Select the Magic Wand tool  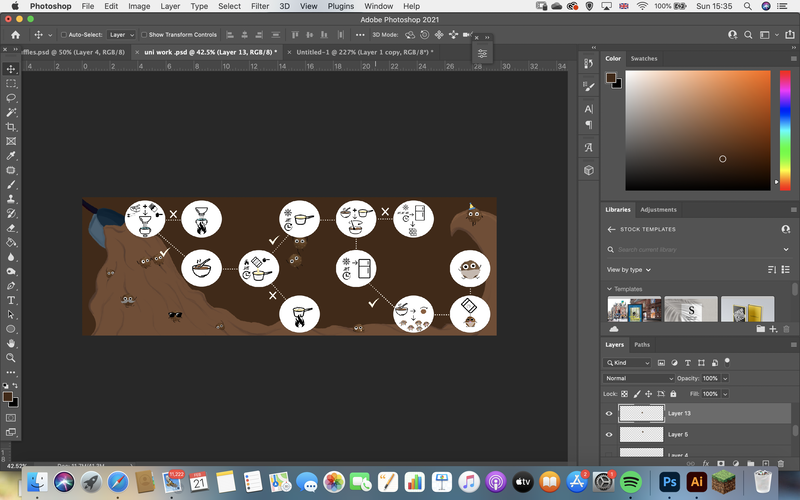click(11, 112)
